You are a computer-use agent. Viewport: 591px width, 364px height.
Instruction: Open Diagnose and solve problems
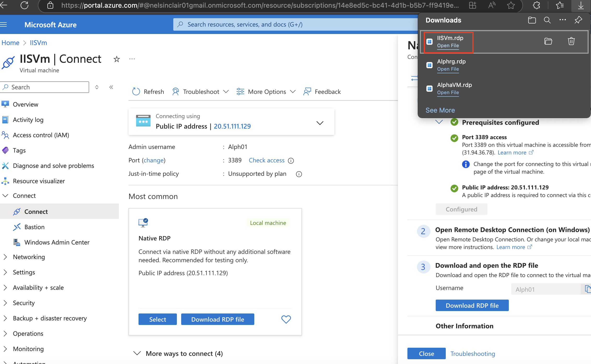click(53, 166)
